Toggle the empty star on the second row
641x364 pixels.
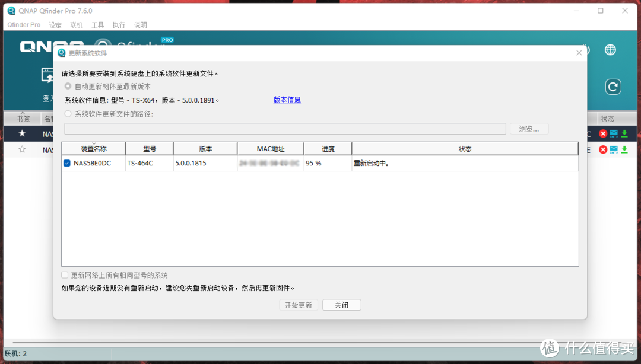21,150
